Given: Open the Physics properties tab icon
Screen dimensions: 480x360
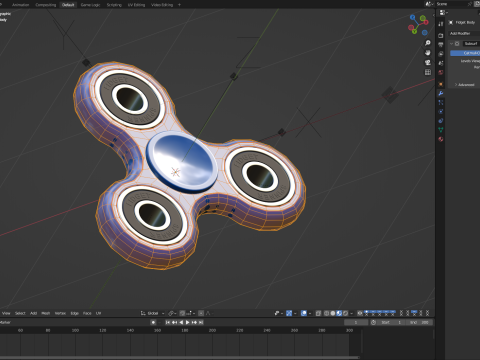Looking at the screenshot, I should click(x=441, y=111).
